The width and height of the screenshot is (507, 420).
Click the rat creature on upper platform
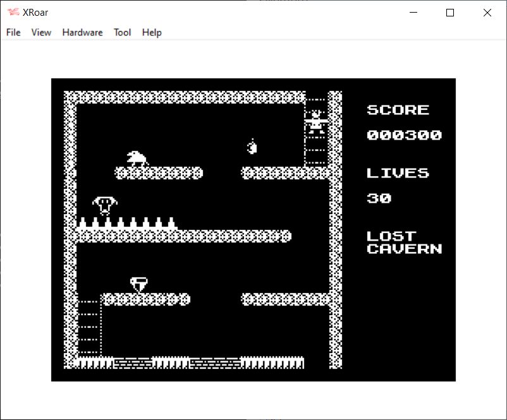click(137, 158)
